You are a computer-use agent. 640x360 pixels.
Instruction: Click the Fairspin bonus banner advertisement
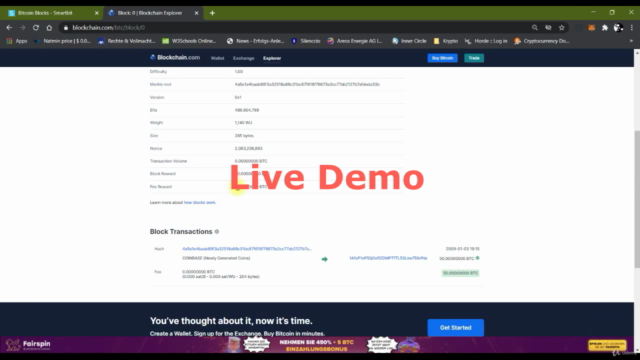point(317,345)
